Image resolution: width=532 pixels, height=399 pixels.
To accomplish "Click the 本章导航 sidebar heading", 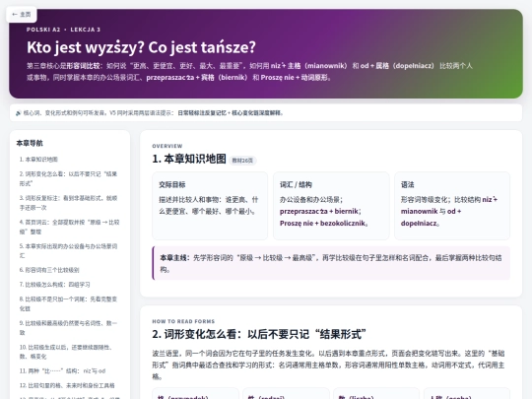I will click(30, 143).
